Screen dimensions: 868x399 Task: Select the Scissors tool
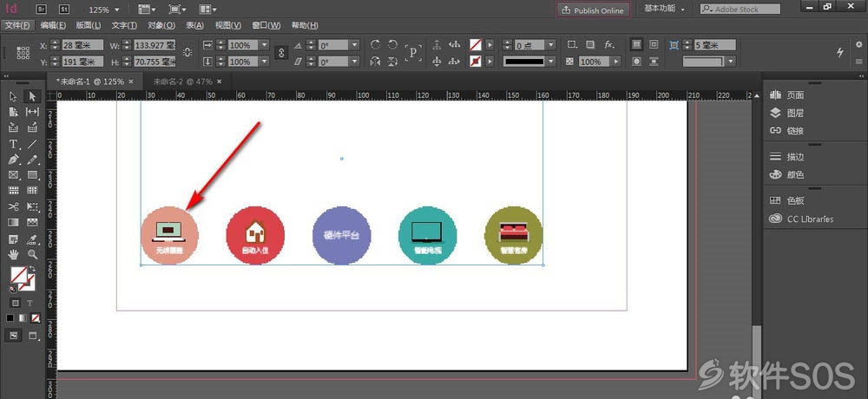pos(14,207)
